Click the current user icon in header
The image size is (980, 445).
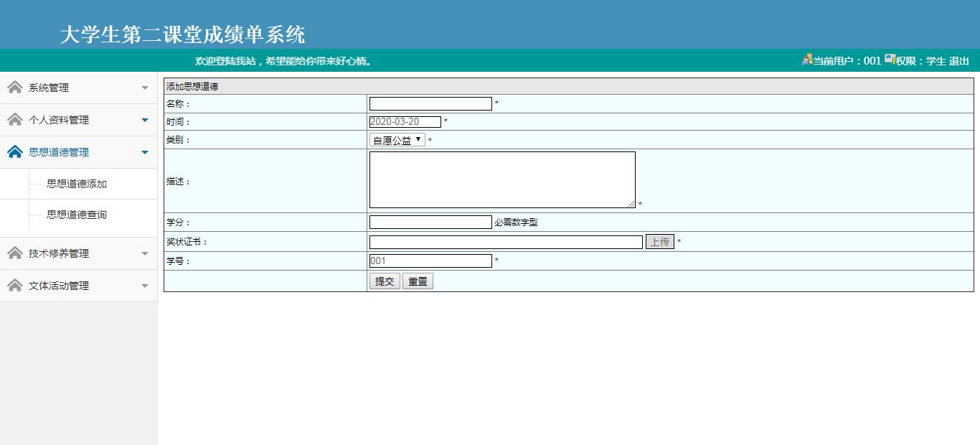[807, 60]
